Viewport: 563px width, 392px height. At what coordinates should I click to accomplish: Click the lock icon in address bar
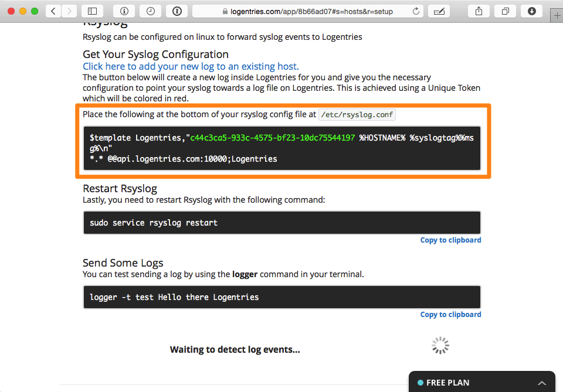[225, 12]
